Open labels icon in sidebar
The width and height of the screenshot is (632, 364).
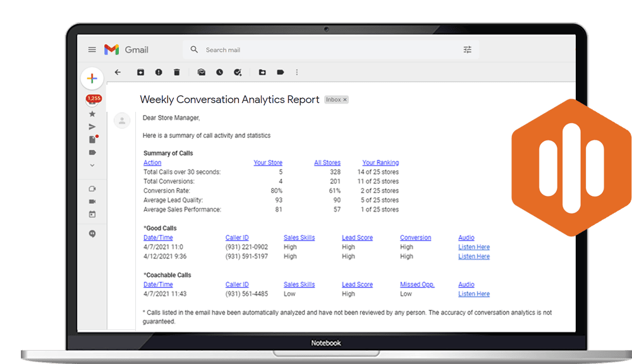pyautogui.click(x=92, y=152)
